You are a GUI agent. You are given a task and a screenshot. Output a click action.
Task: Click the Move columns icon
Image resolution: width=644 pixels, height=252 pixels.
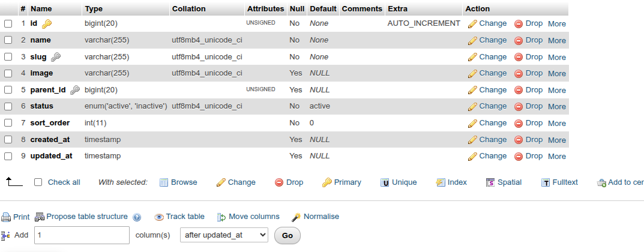click(221, 217)
